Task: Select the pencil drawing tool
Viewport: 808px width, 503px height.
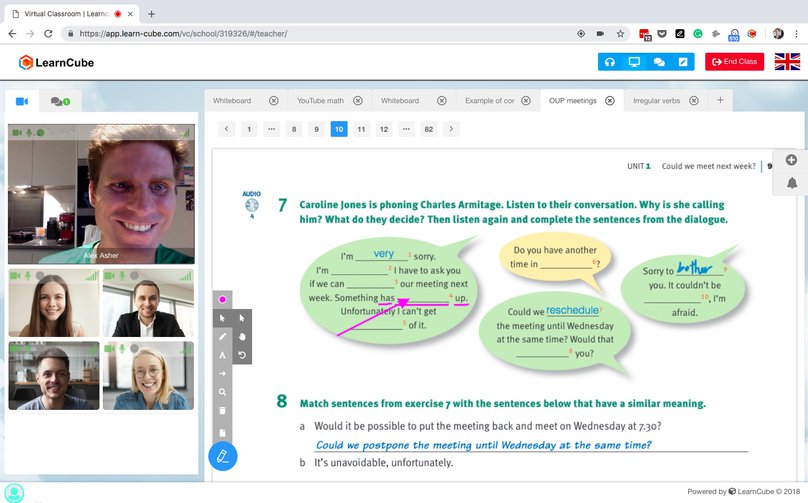Action: click(x=222, y=336)
